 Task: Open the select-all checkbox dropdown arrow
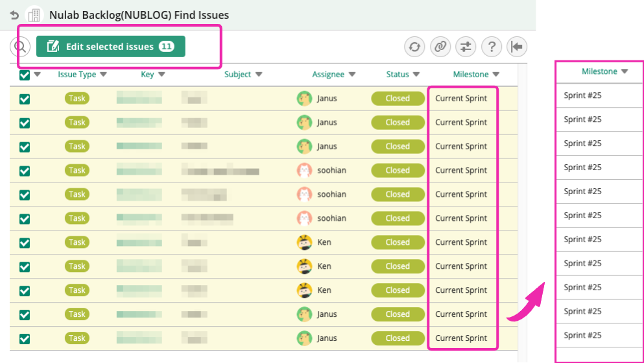click(38, 75)
